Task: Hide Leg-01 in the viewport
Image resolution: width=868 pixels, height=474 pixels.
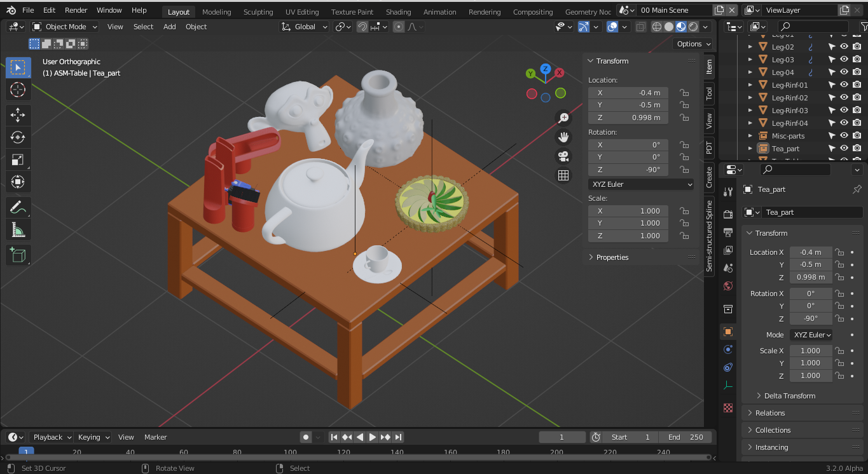Action: tap(844, 34)
